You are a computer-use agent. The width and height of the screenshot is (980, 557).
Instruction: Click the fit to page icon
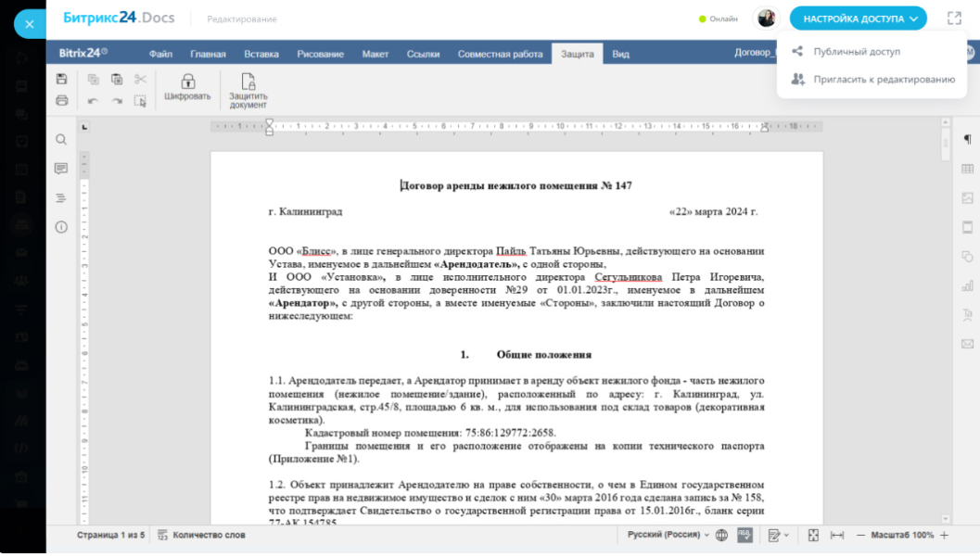pos(813,535)
